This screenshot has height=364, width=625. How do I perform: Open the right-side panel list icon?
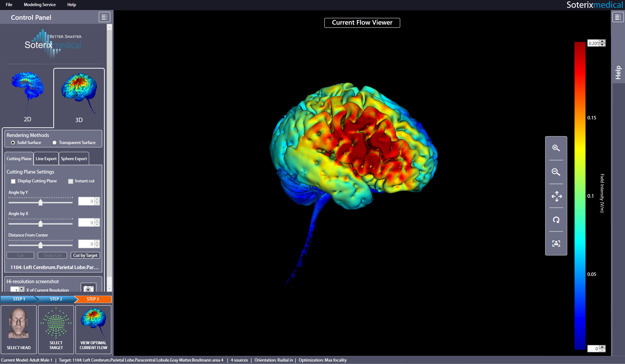pyautogui.click(x=618, y=17)
